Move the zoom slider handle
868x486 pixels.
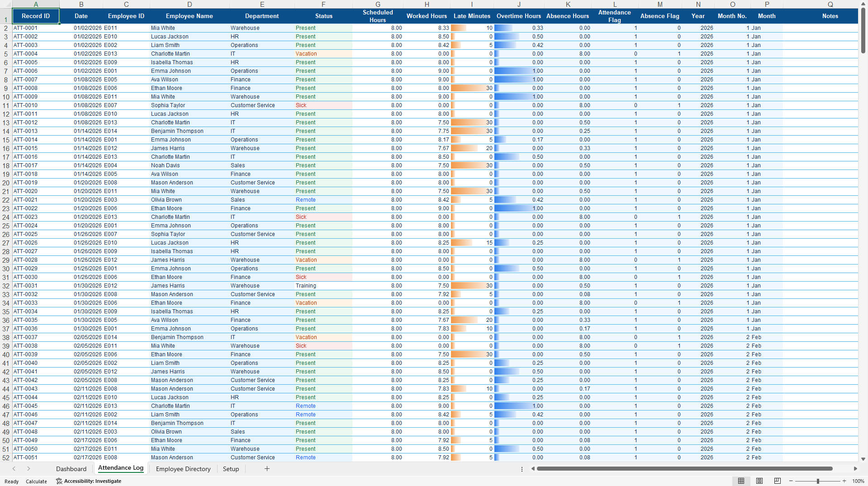pos(818,481)
